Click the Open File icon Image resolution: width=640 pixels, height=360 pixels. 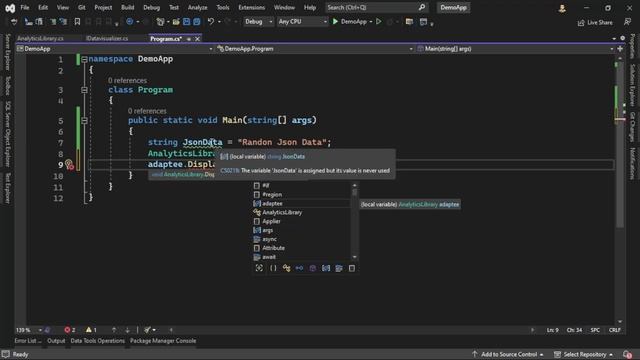tap(176, 21)
